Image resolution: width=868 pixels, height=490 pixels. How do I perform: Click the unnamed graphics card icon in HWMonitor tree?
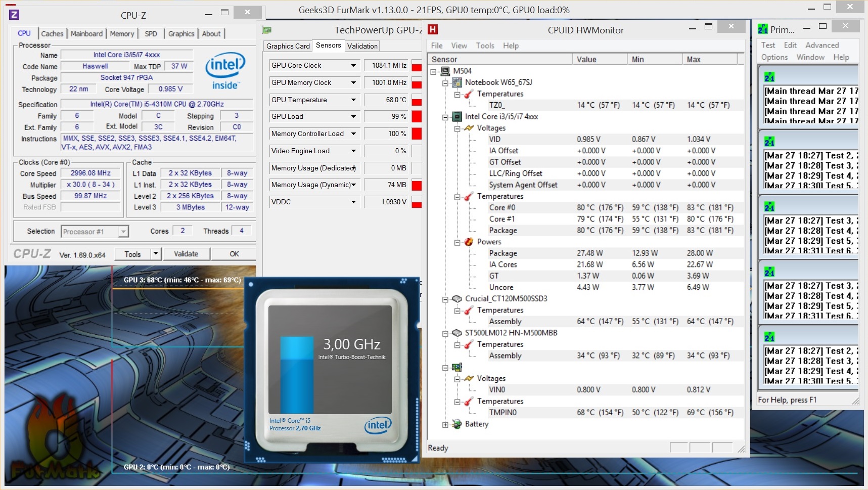click(457, 367)
